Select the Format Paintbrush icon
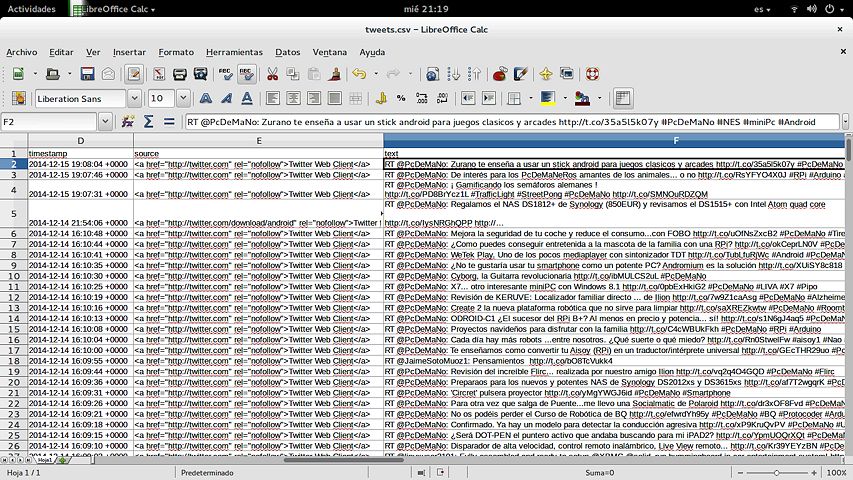 point(335,74)
